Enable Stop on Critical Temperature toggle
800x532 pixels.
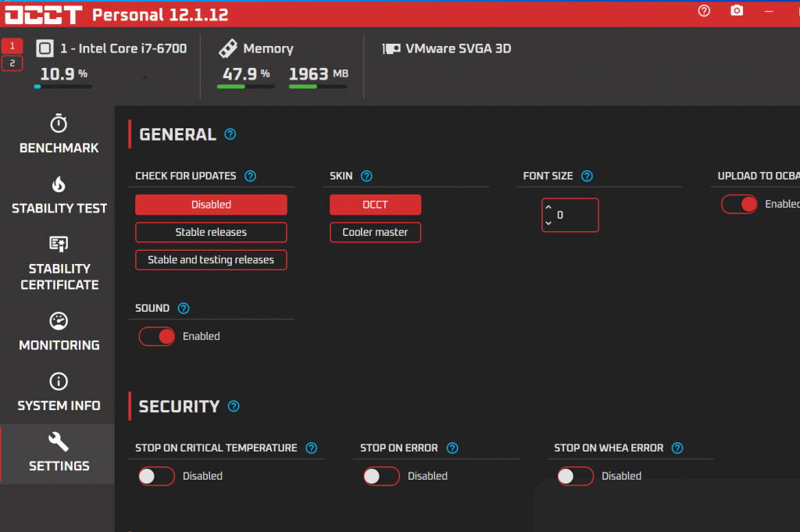[156, 476]
